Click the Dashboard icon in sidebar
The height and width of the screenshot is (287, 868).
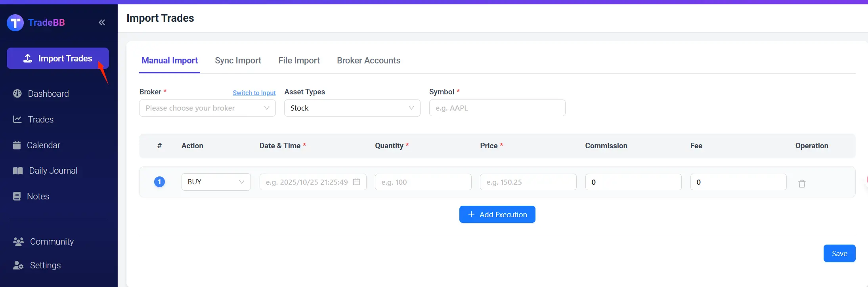point(17,94)
